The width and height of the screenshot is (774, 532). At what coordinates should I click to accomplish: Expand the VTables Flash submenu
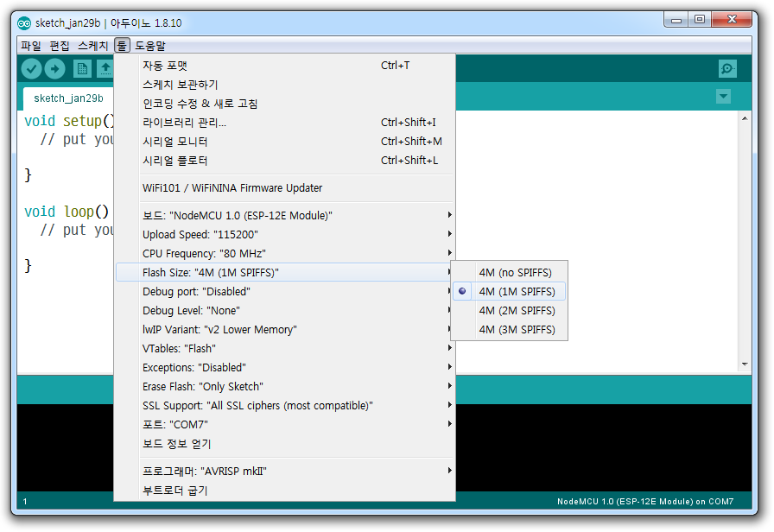tap(285, 348)
